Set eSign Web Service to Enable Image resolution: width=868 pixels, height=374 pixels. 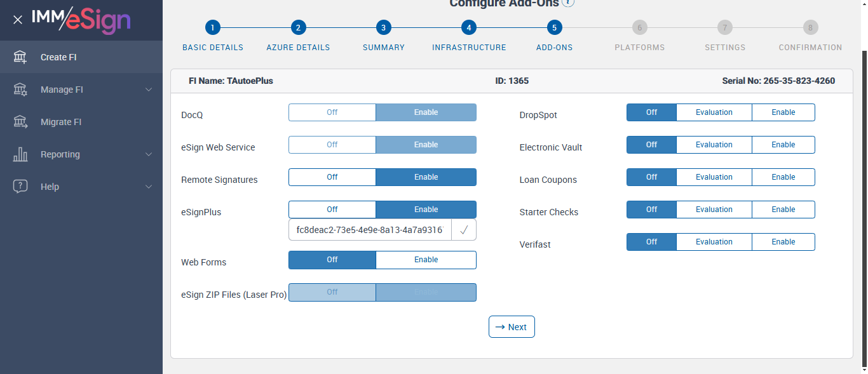click(426, 145)
